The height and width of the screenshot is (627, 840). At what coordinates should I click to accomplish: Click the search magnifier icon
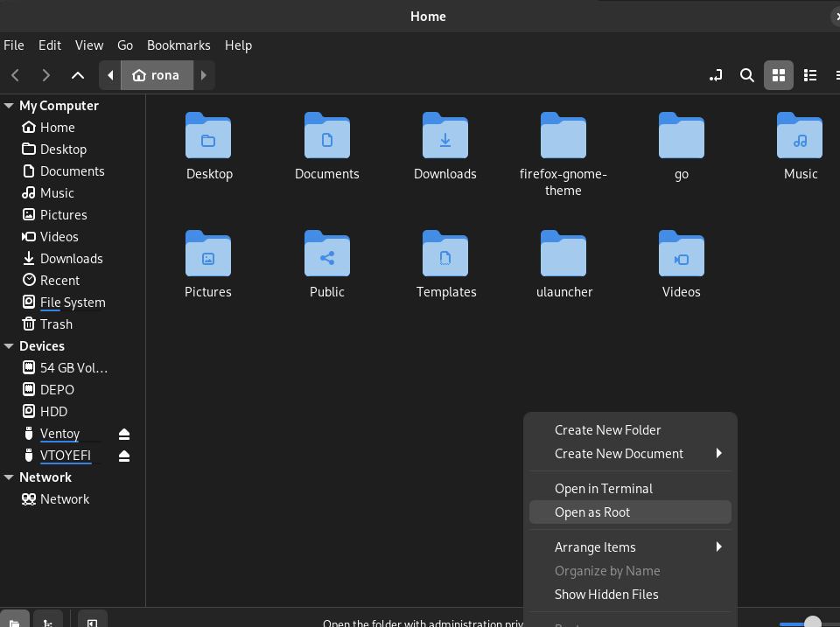(x=746, y=75)
